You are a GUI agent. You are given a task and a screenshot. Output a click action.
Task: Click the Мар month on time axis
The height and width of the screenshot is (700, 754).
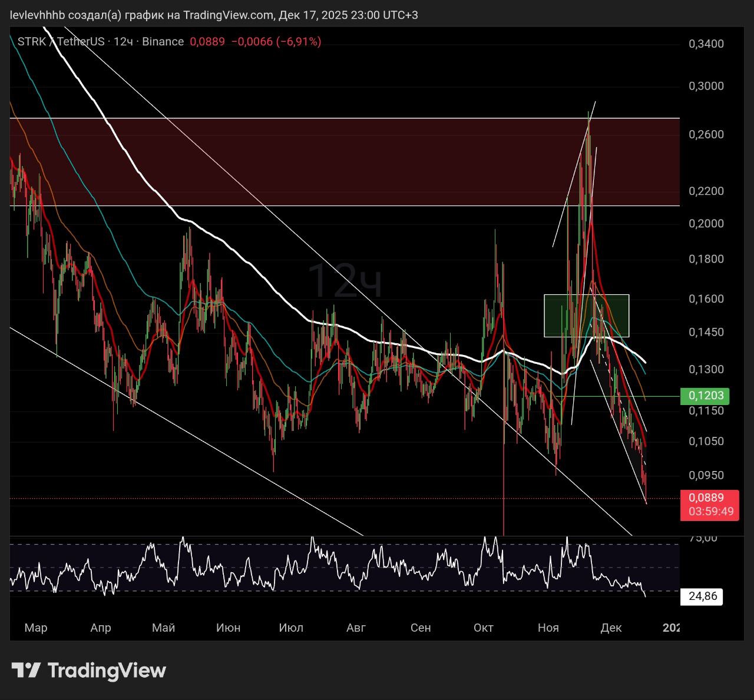[36, 628]
